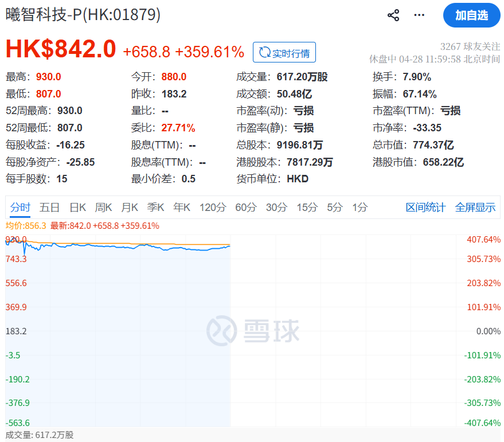Switch to the 1分 chart tab
504x442 pixels.
(360, 208)
